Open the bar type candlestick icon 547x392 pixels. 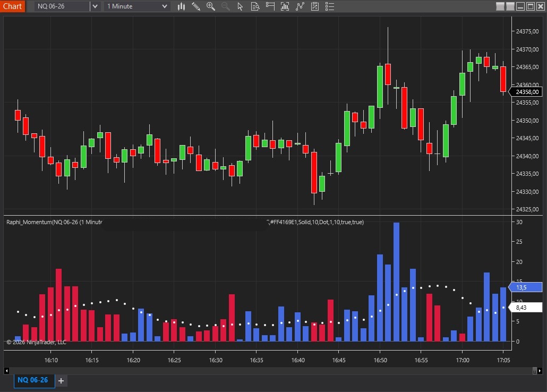pos(181,6)
